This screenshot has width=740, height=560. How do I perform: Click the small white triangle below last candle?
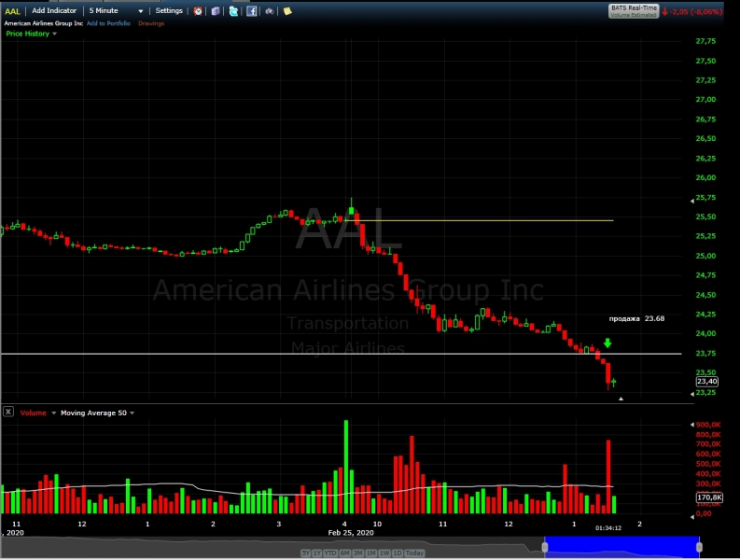621,399
